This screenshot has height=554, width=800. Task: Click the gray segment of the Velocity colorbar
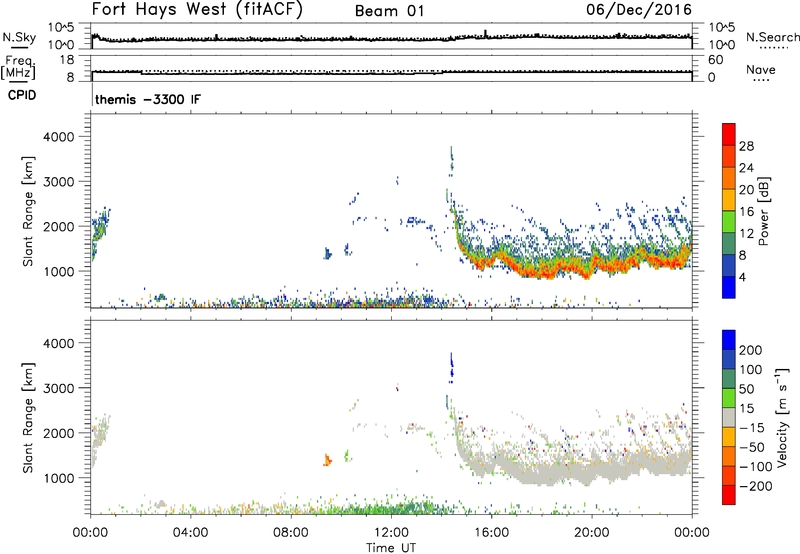pos(729,417)
